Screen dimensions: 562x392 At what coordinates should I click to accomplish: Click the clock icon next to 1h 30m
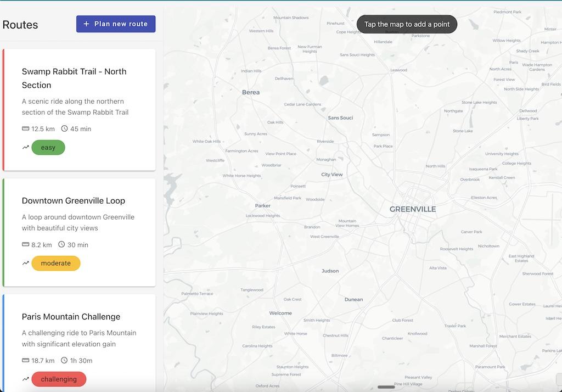[x=64, y=360]
